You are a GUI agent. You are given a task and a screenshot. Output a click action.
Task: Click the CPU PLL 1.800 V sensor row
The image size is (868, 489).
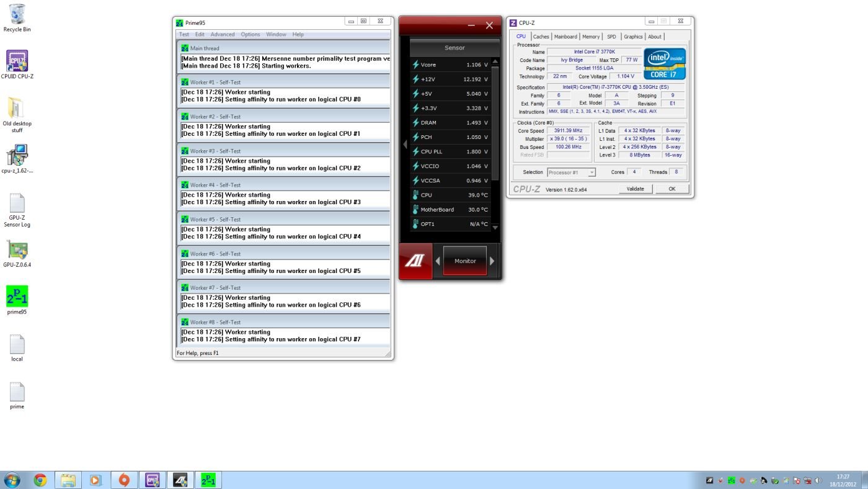(450, 151)
